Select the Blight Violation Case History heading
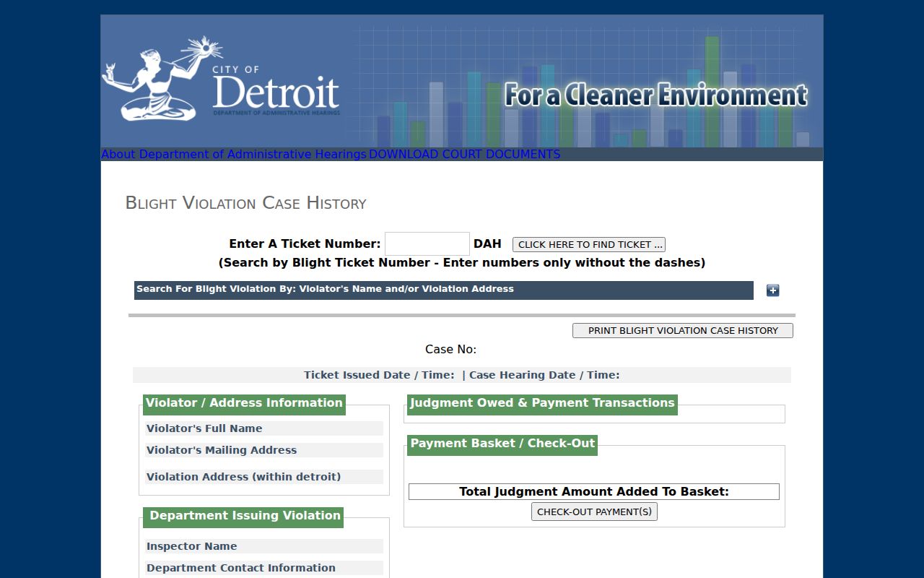The image size is (924, 578). click(x=246, y=203)
